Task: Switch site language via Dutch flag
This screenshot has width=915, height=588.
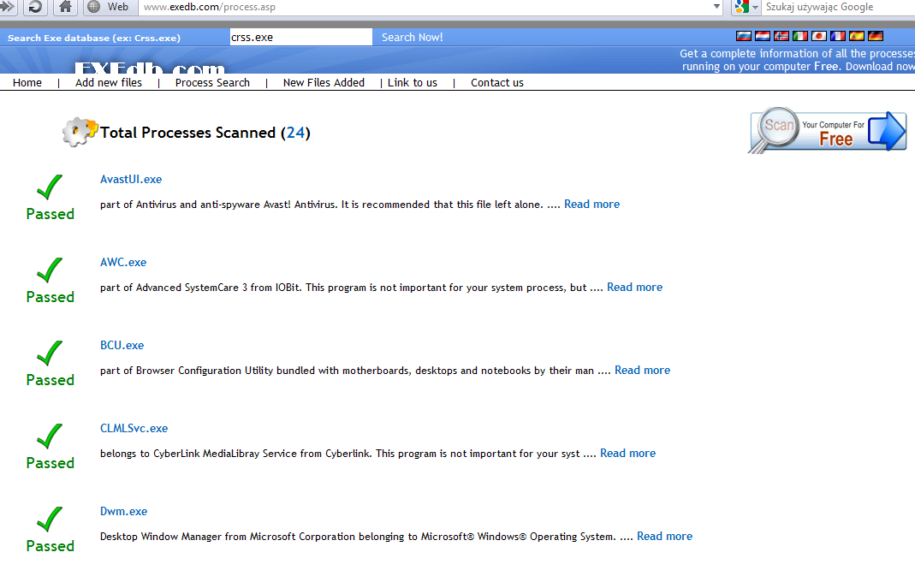Action: tap(762, 36)
